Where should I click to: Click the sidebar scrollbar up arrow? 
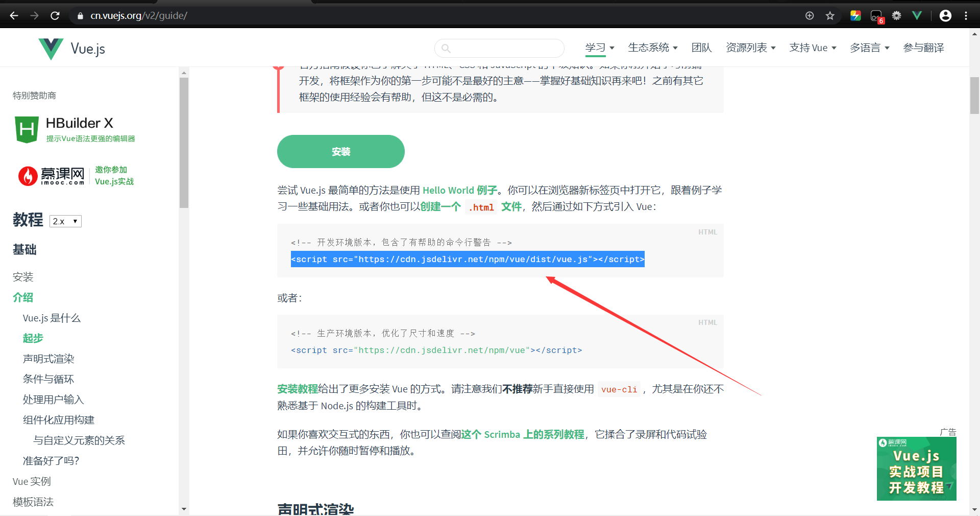[184, 73]
